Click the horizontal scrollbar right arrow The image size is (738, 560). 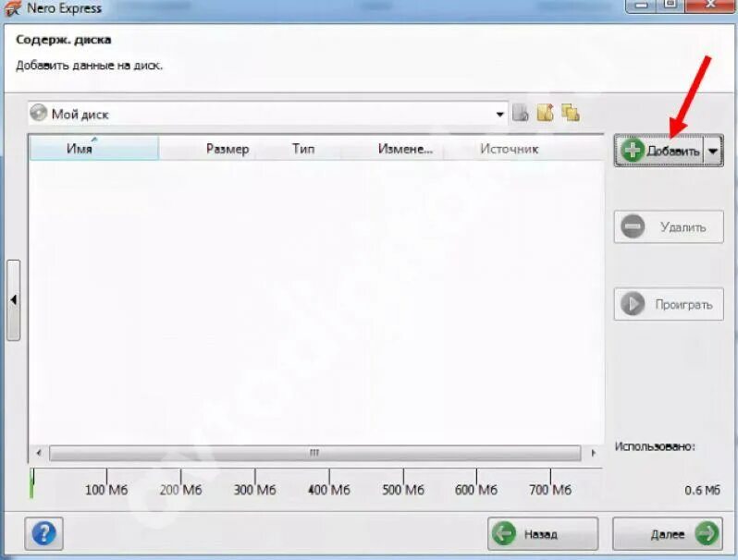(x=593, y=453)
